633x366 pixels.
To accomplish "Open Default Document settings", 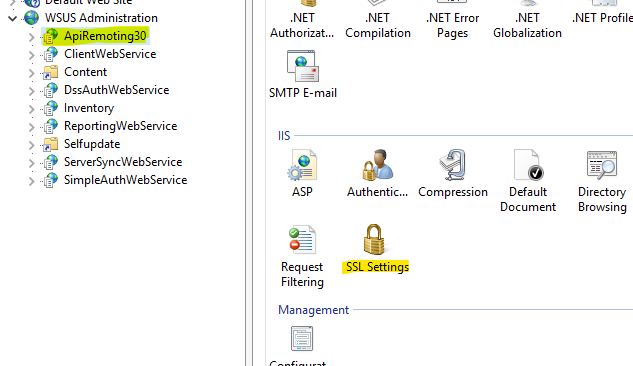I will pos(528,181).
